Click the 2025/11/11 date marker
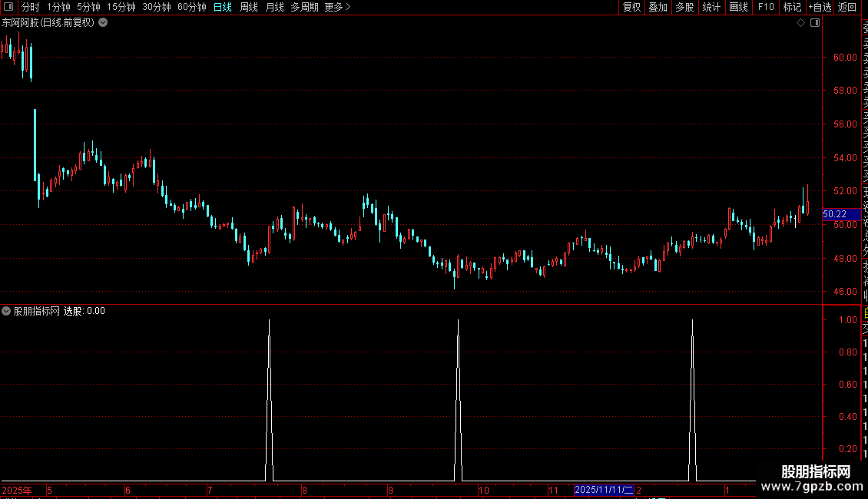 [x=604, y=490]
